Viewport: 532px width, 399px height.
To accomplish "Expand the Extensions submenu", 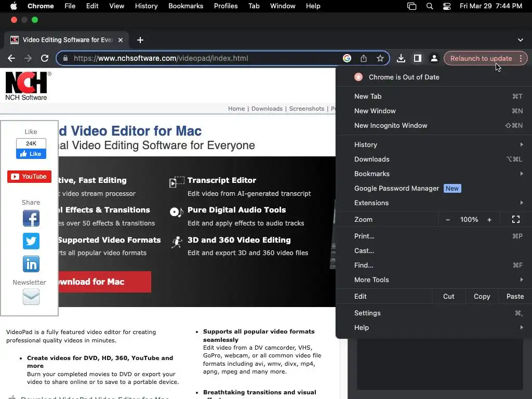I will (434, 203).
